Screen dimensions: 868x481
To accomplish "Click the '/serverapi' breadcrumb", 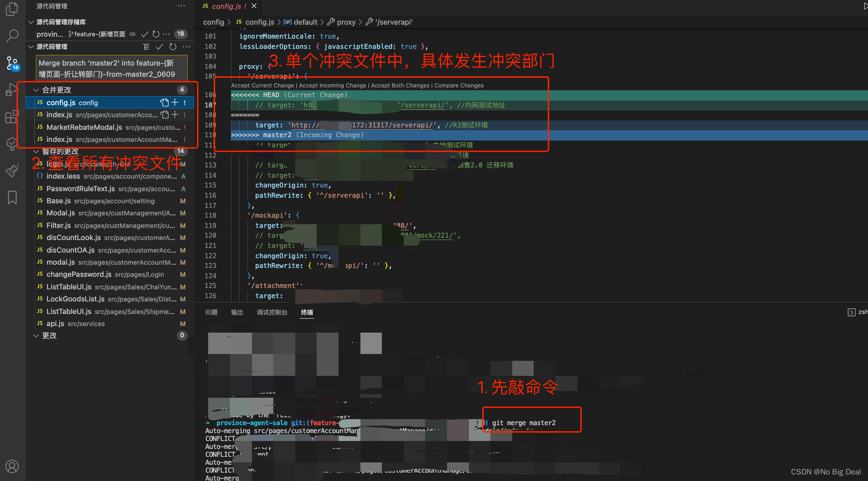I will 389,22.
